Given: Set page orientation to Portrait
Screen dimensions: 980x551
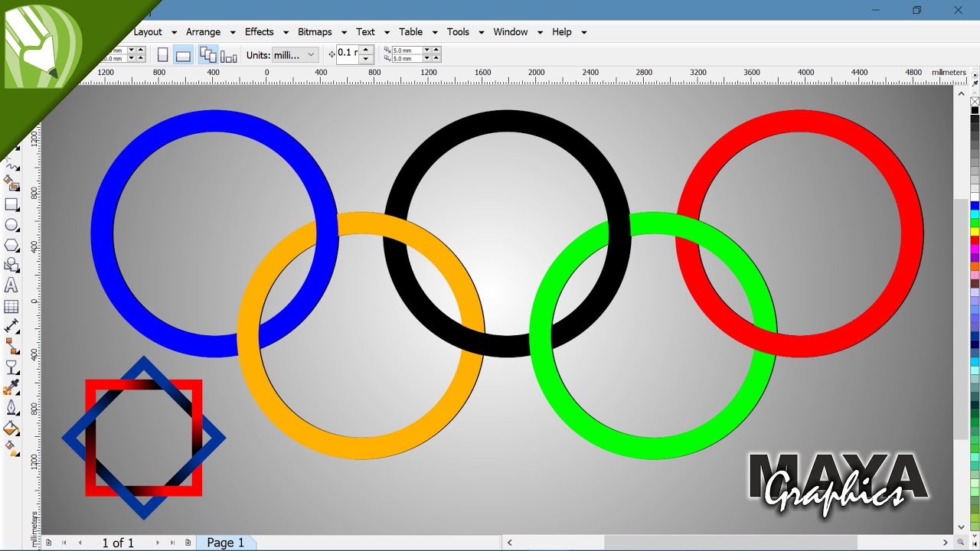Looking at the screenshot, I should coord(162,54).
